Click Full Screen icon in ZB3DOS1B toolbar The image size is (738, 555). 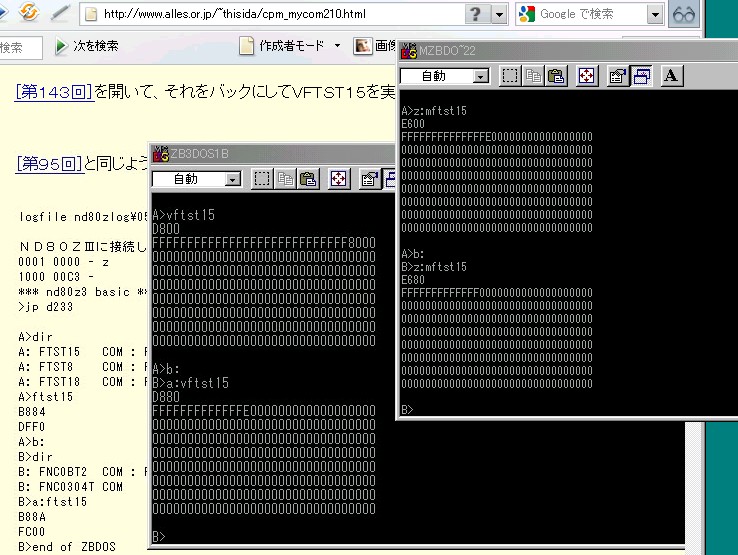339,179
